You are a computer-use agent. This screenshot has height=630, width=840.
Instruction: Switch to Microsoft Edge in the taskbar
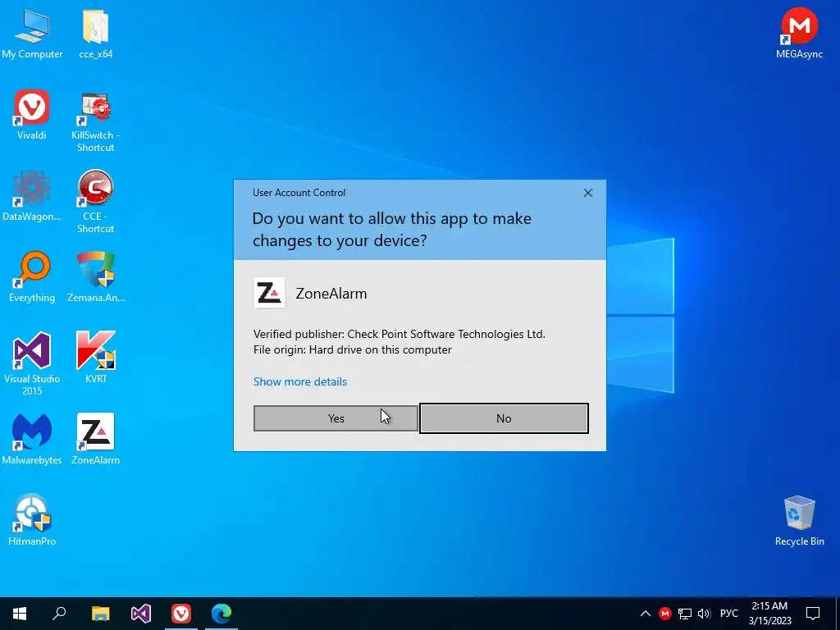221,614
